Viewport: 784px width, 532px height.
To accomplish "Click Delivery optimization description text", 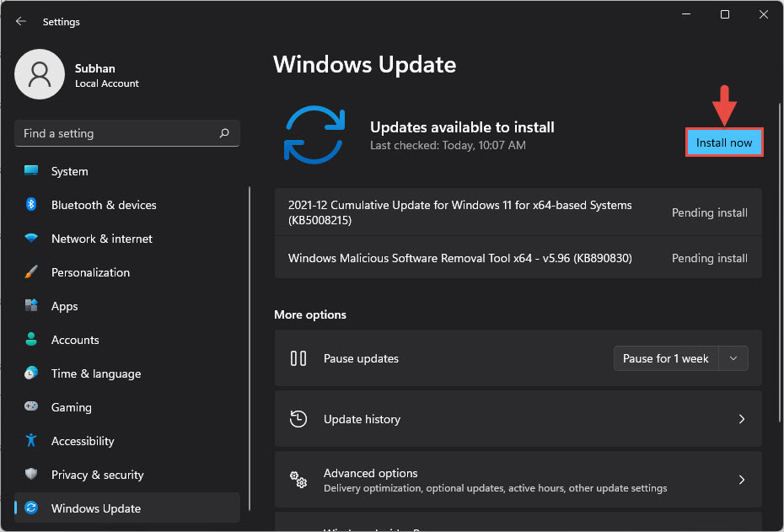I will (x=495, y=488).
